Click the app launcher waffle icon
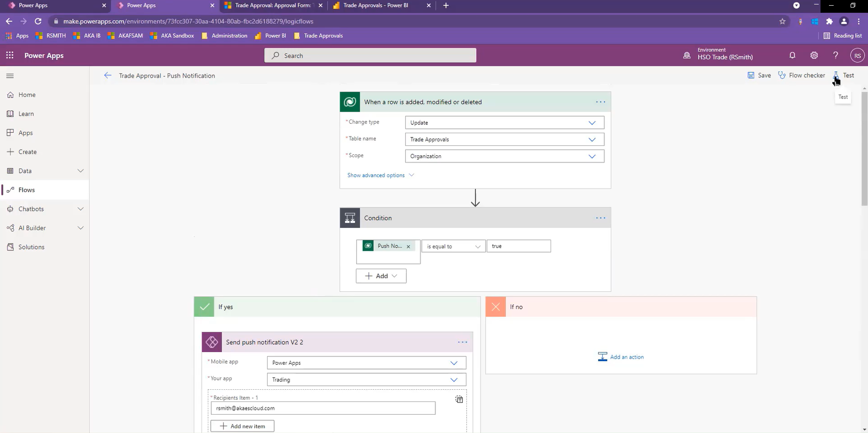The height and width of the screenshot is (433, 868). click(10, 56)
